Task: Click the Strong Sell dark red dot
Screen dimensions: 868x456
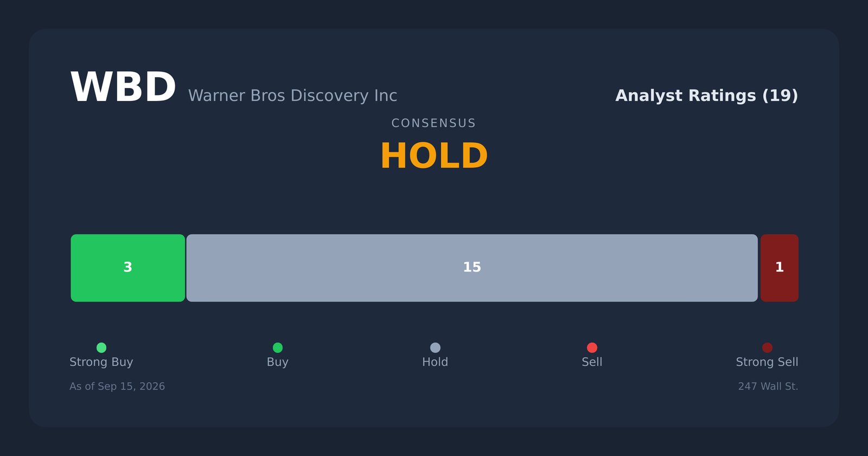Action: tap(767, 347)
